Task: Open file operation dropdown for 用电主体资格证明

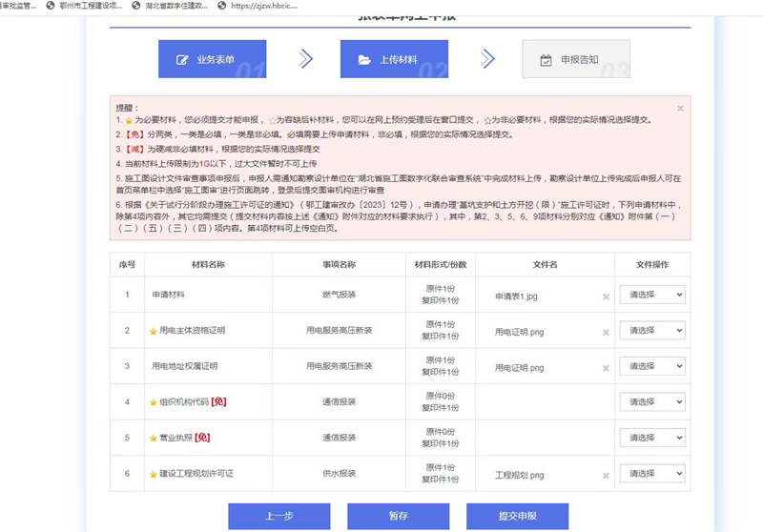Action: click(652, 331)
